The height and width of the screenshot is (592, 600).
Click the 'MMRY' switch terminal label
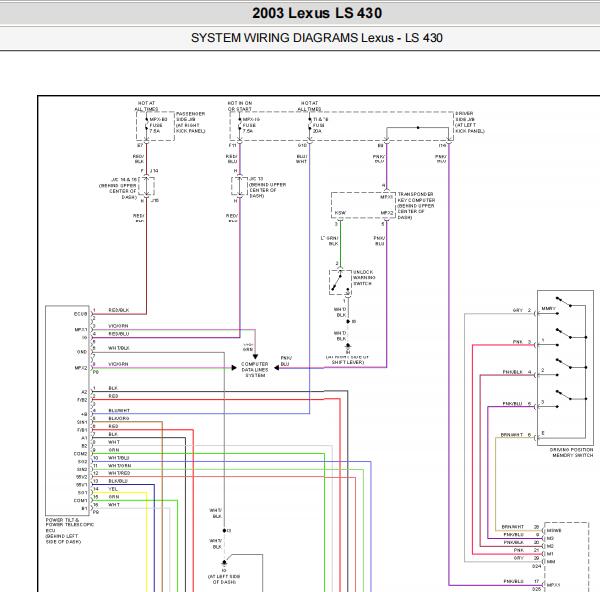coord(548,308)
